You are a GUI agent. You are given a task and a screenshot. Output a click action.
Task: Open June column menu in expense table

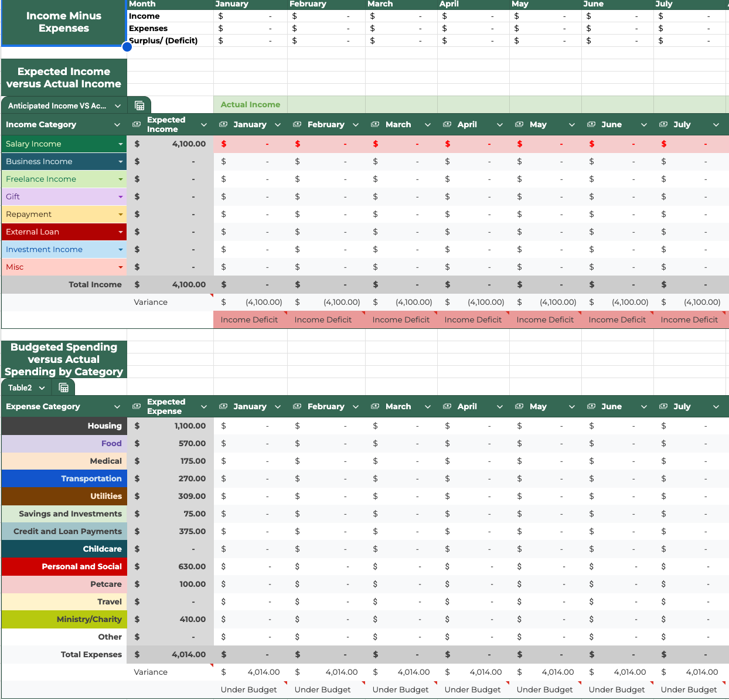point(644,407)
